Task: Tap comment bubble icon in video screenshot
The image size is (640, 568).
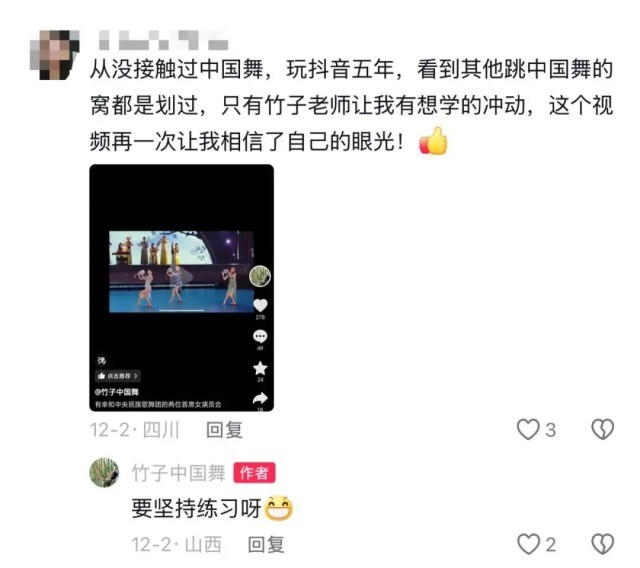Action: click(260, 337)
